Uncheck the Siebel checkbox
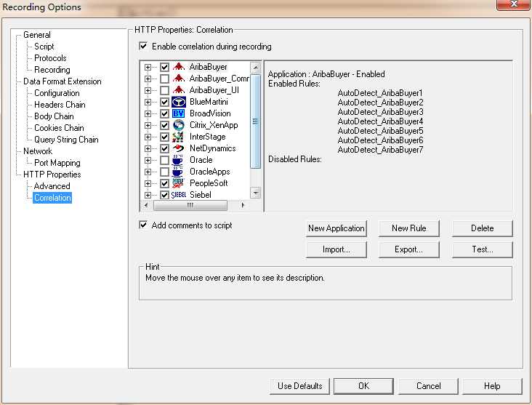The image size is (532, 405). (164, 195)
